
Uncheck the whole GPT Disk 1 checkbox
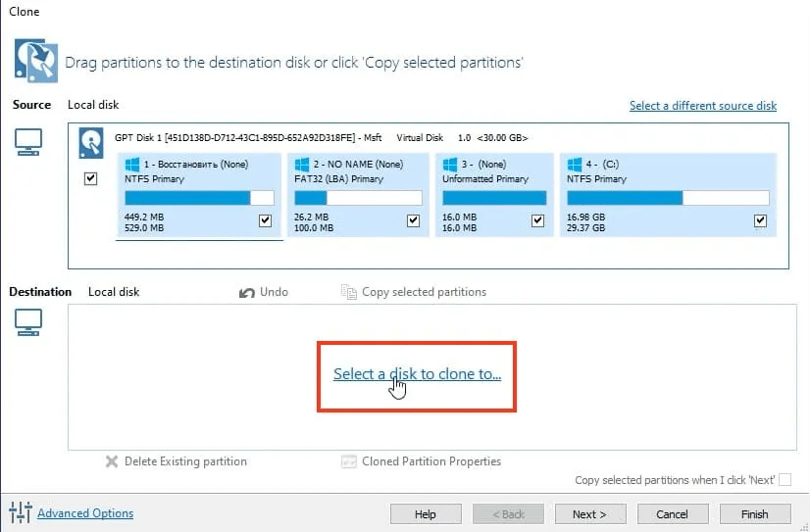coord(91,179)
